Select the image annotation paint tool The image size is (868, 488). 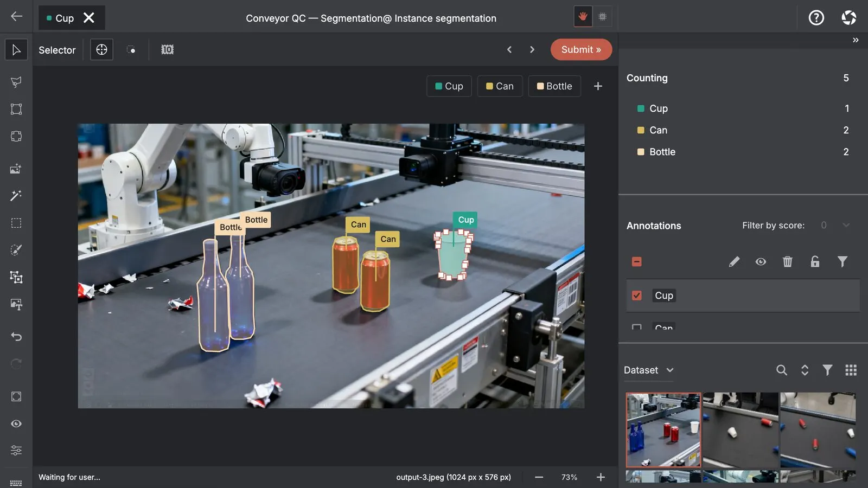tap(16, 304)
